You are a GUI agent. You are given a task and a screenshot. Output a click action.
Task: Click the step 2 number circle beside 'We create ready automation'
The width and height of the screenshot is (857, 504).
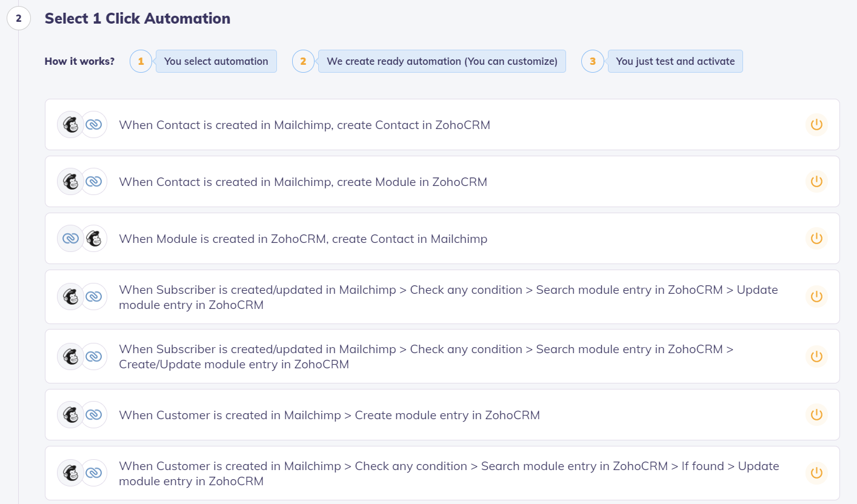tap(303, 61)
